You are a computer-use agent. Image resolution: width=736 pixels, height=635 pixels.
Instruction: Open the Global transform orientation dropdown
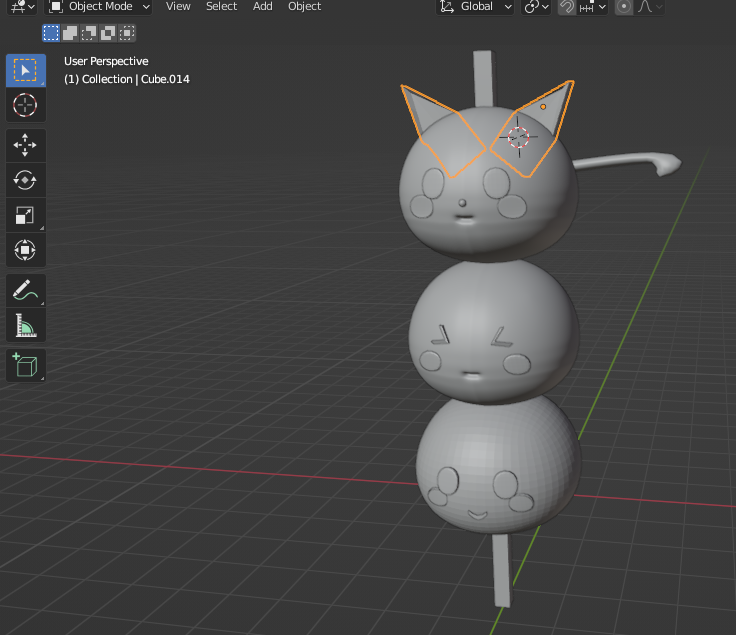475,7
